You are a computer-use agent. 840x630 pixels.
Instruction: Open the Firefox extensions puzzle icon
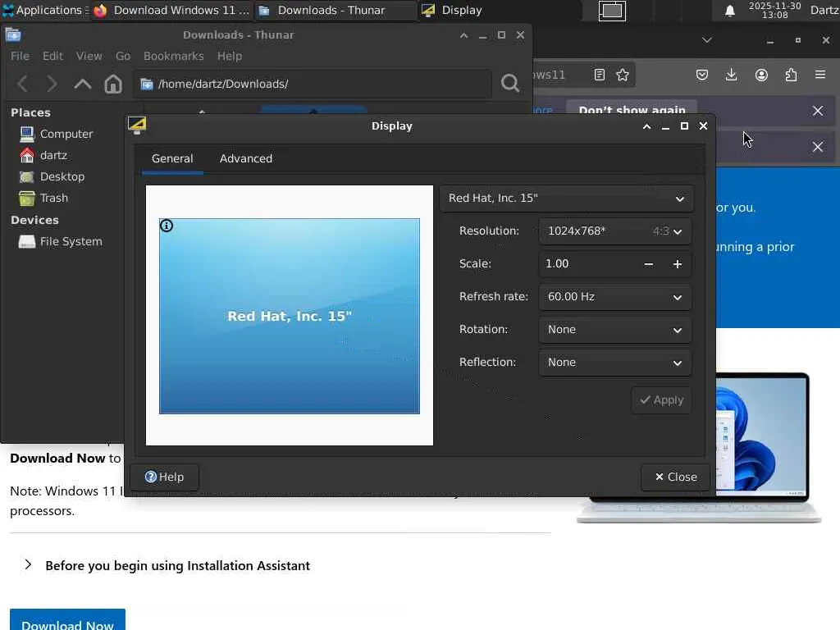791,75
